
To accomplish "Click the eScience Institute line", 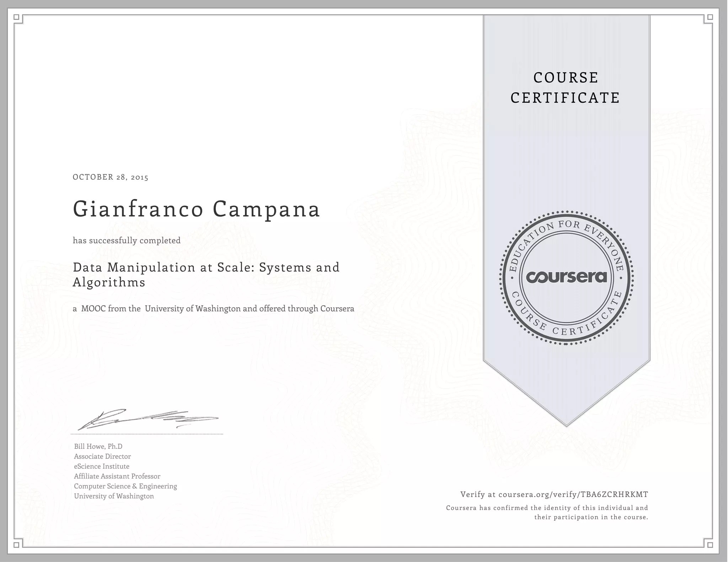I will point(102,466).
